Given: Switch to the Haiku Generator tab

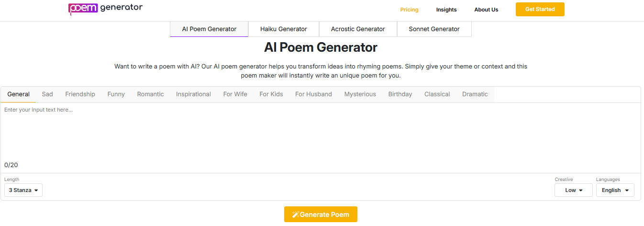Looking at the screenshot, I should coord(284,29).
